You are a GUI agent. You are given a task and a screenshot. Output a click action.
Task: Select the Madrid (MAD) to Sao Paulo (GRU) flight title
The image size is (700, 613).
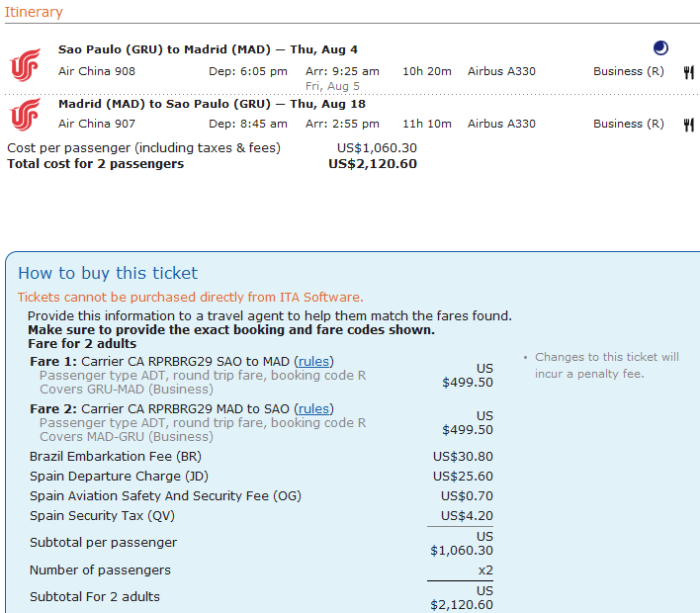[x=212, y=104]
